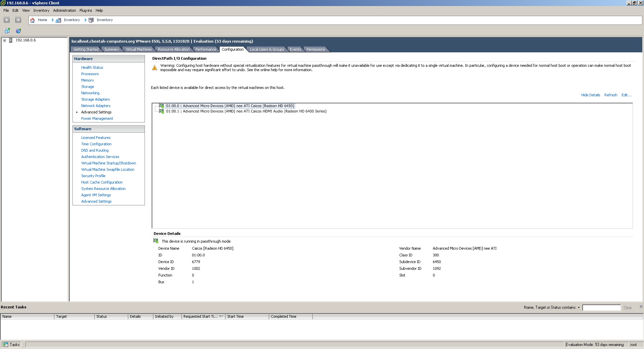Click the icon of device 01:00.1

pyautogui.click(x=162, y=111)
